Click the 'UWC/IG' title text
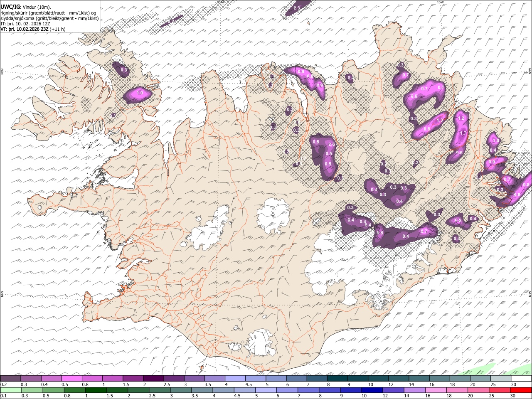This screenshot has height=399, width=532. 10,7
